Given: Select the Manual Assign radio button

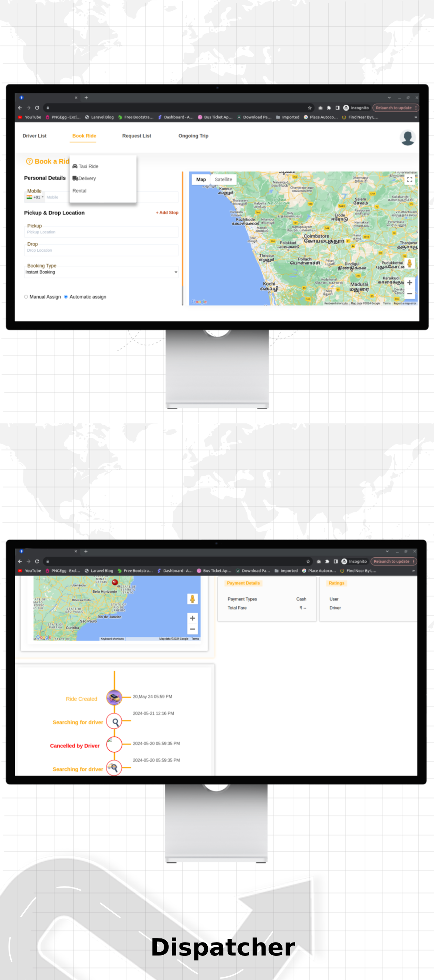Looking at the screenshot, I should [x=26, y=297].
